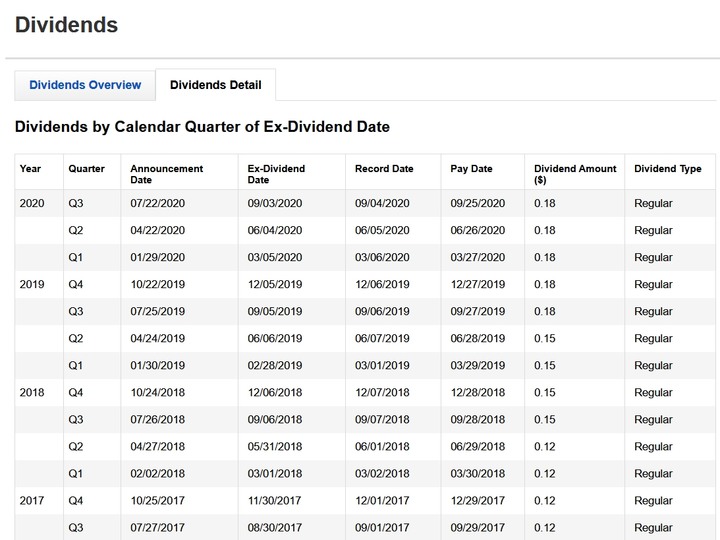Click announcement date 07/25/2019
The width and height of the screenshot is (720, 540).
158,311
